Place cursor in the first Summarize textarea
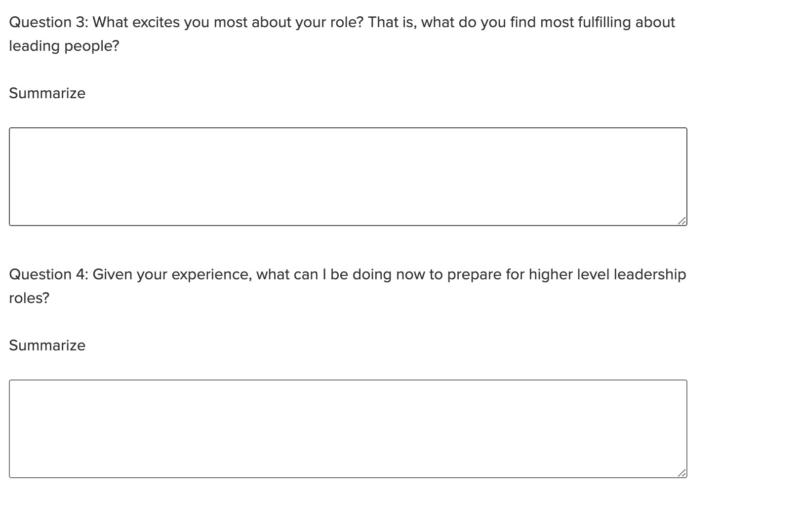 [x=346, y=175]
